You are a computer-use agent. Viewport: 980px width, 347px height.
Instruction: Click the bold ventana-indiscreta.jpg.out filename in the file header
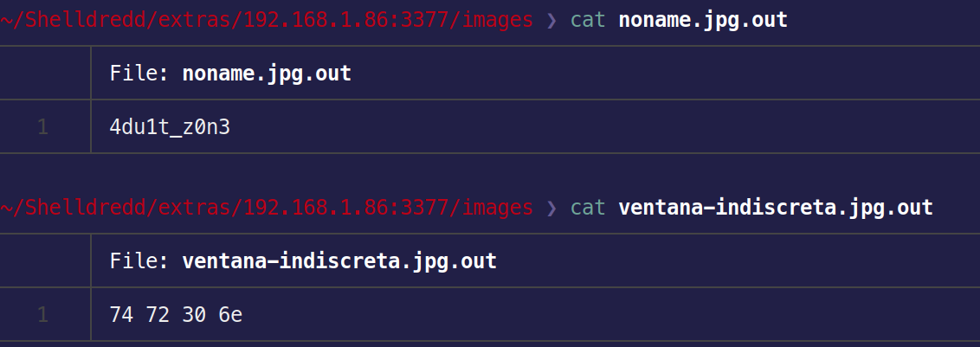click(339, 260)
